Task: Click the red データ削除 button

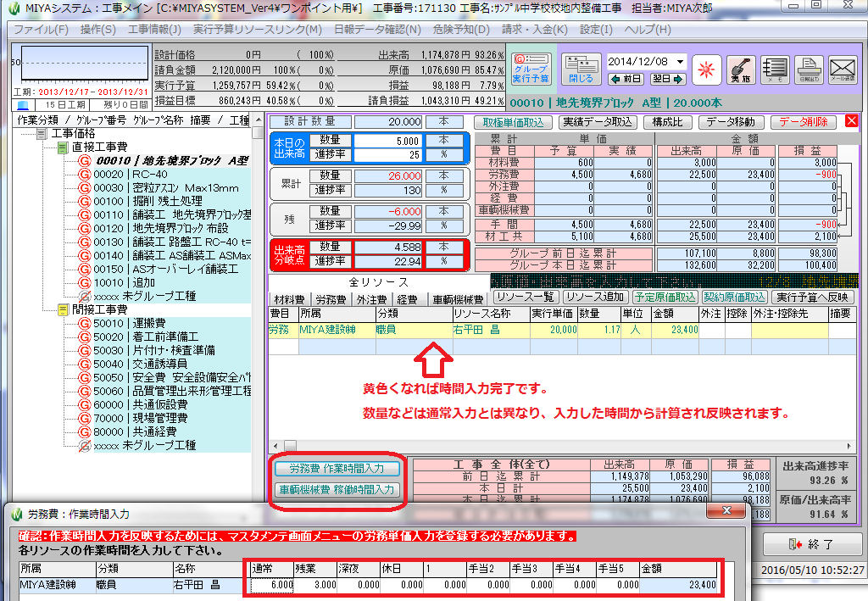Action: pos(804,122)
